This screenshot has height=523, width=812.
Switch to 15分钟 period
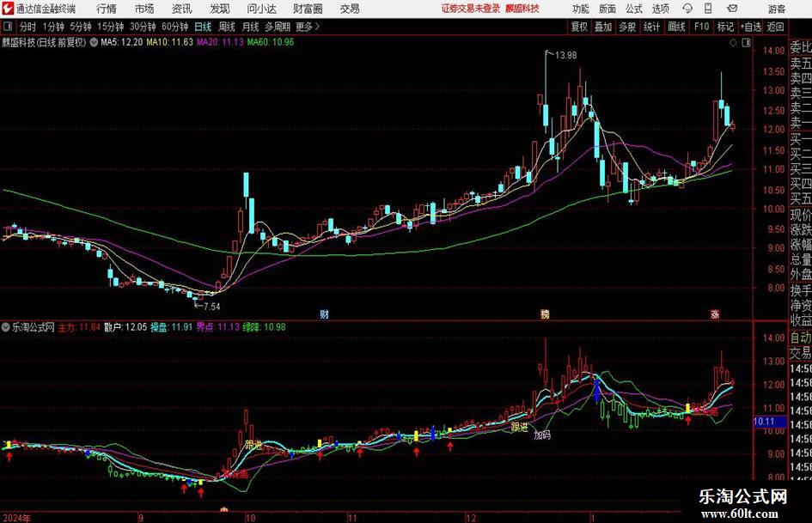pos(110,27)
